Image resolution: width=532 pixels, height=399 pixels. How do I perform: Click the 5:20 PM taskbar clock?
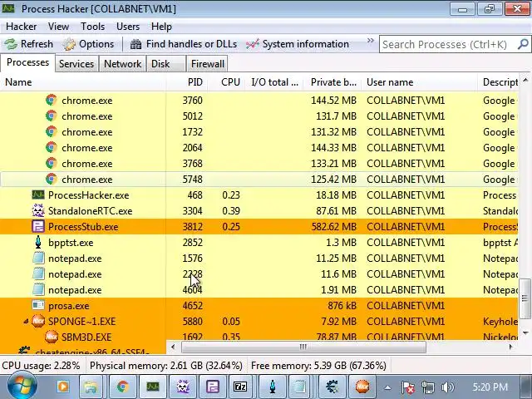(x=490, y=387)
